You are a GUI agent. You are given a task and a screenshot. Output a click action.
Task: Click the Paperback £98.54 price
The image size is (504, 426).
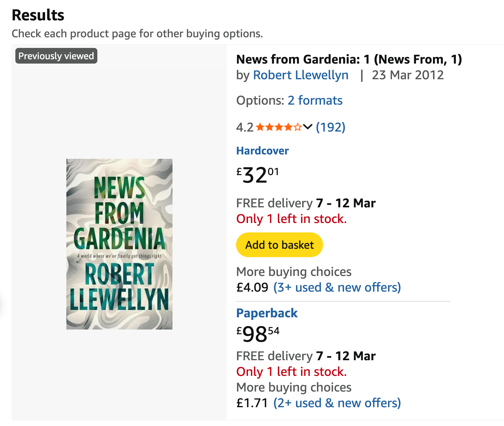click(x=258, y=334)
